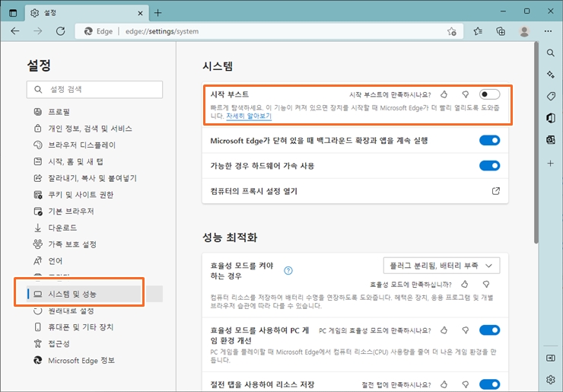Give thumbs up for 절전 탭
Screen dimensions: 563x392
[444, 384]
